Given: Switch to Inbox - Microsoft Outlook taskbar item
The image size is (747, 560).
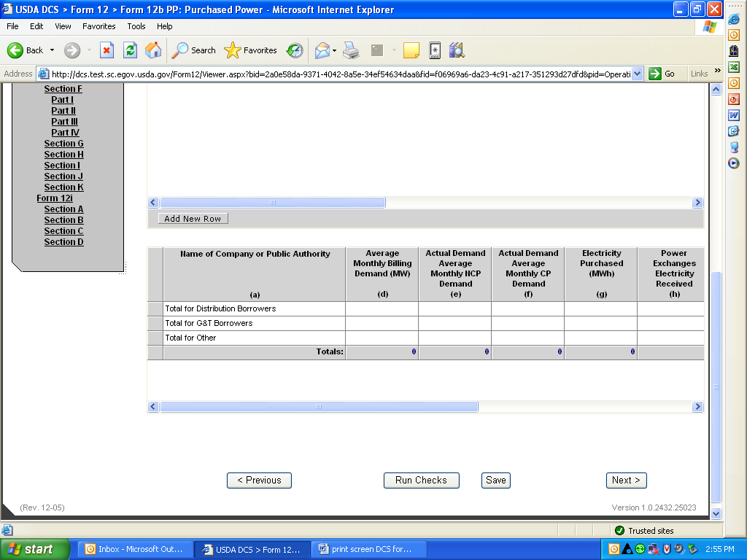Looking at the screenshot, I should pos(135,549).
